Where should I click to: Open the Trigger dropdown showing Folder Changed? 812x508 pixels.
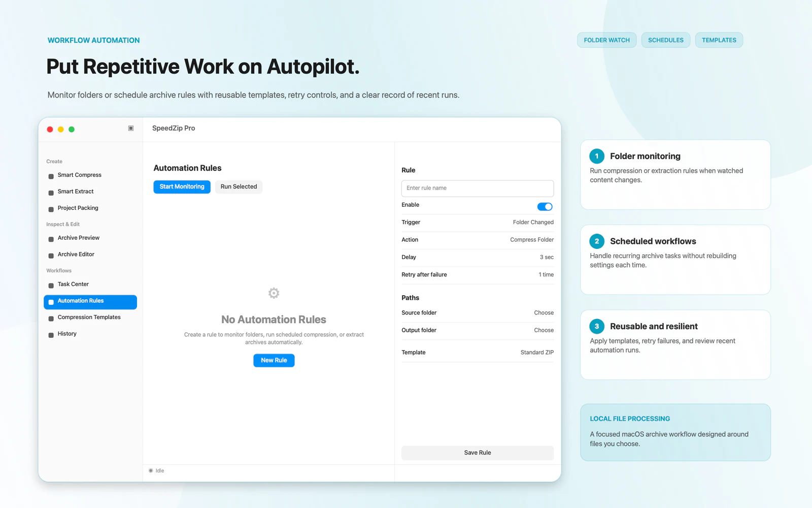pyautogui.click(x=533, y=222)
